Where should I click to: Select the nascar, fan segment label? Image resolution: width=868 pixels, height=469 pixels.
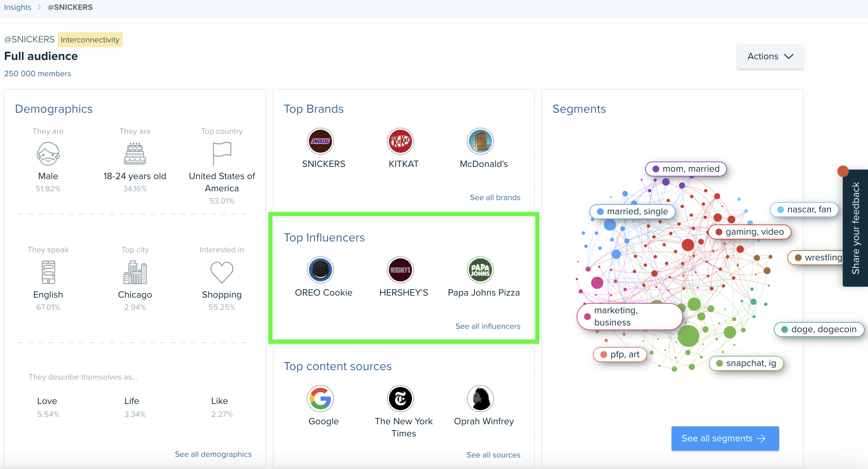804,209
